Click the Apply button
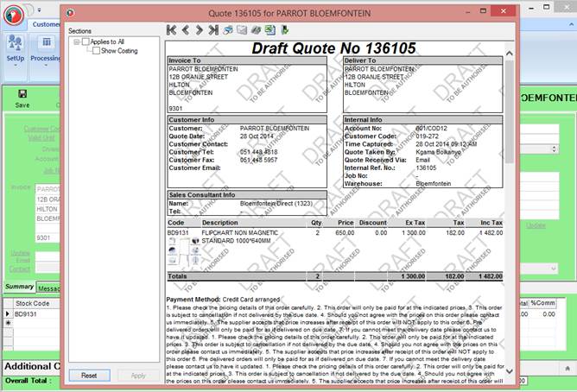Viewport: 577px width, 392px height. point(137,376)
